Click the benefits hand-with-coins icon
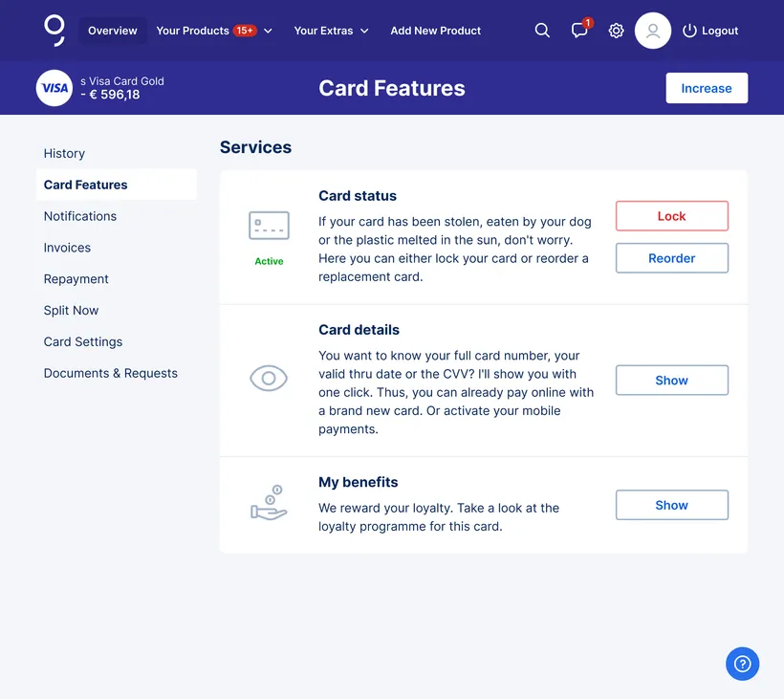This screenshot has width=784, height=699. pos(269,503)
